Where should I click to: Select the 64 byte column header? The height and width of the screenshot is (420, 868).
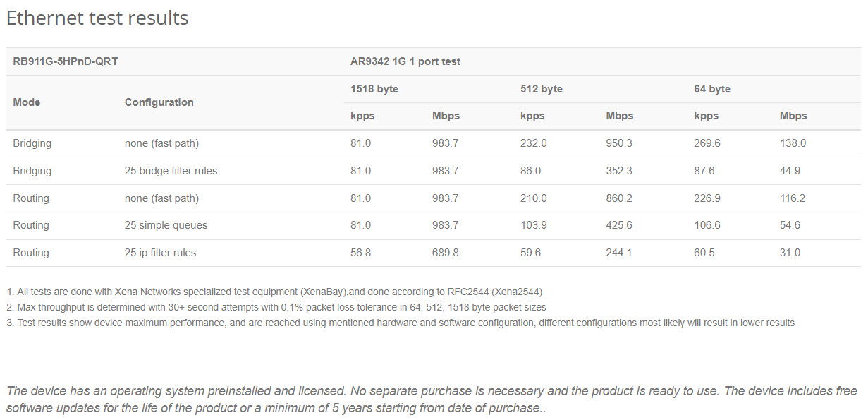pyautogui.click(x=712, y=89)
